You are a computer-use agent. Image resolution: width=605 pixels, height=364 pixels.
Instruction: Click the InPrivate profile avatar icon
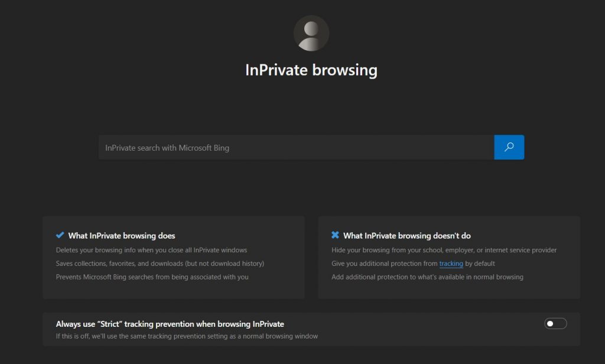click(311, 34)
